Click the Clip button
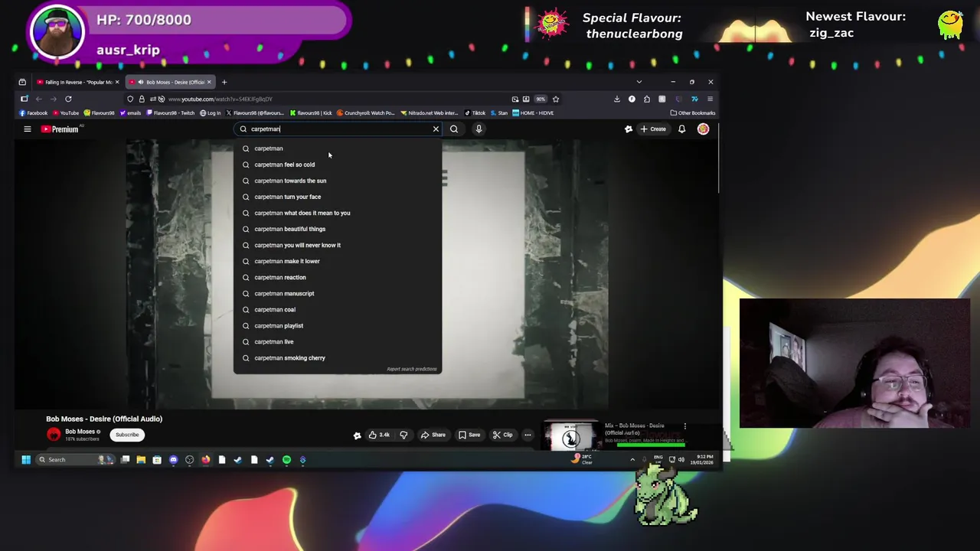Viewport: 980px width, 551px height. [502, 435]
